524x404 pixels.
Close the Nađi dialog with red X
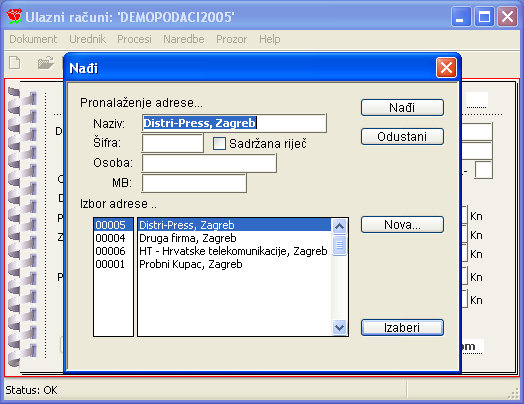[x=446, y=68]
